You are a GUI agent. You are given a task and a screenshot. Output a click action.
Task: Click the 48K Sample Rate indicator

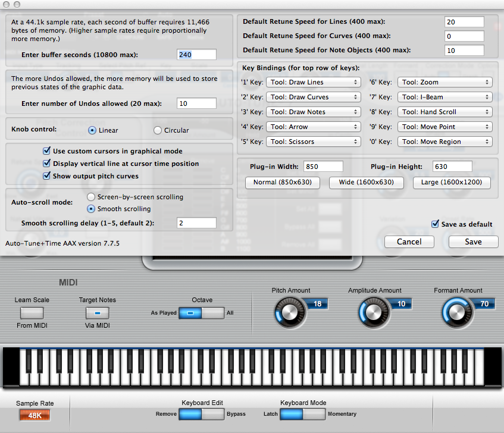[35, 415]
